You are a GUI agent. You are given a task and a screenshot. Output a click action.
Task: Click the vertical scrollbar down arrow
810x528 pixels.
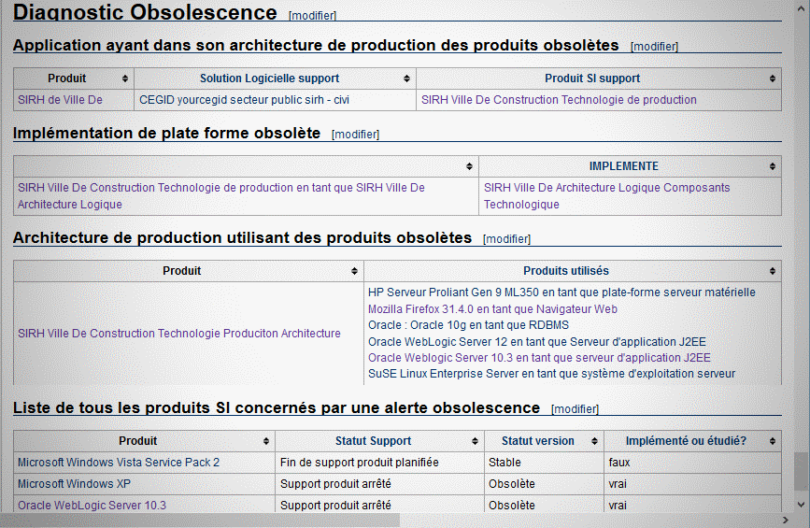tap(801, 505)
